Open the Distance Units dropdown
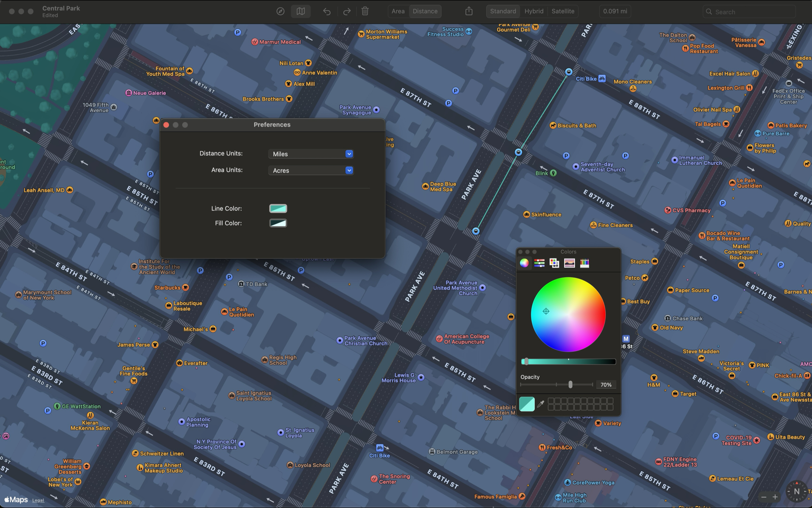This screenshot has width=812, height=508. 311,154
